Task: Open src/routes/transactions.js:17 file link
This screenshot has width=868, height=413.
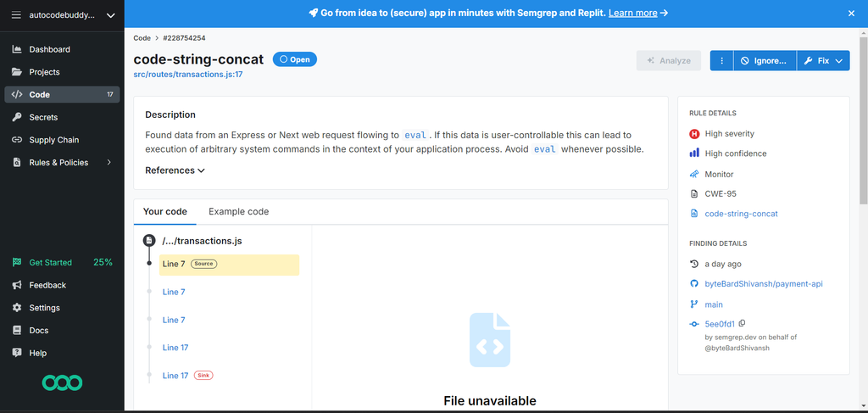Action: pos(188,74)
